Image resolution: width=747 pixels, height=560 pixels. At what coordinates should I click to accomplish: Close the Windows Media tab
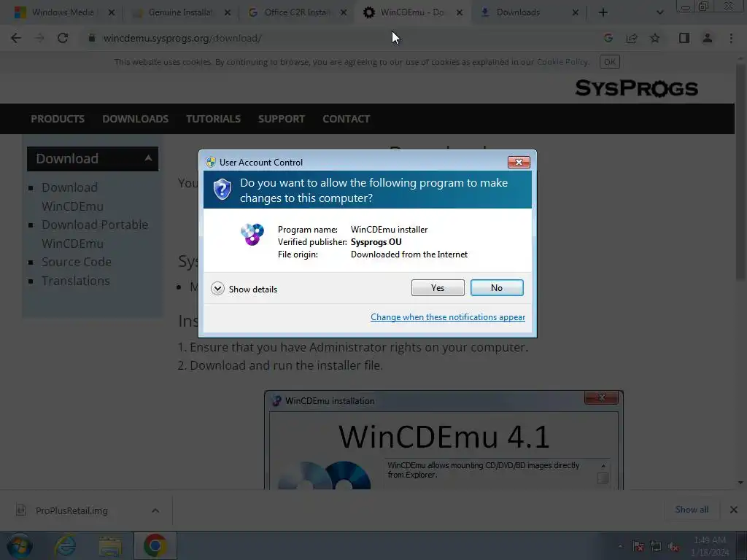[x=112, y=12]
